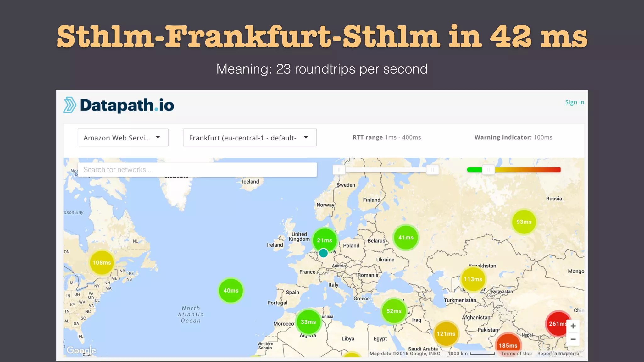Click the Finland label on the map
Viewport: 644px width, 362px height.
click(372, 200)
